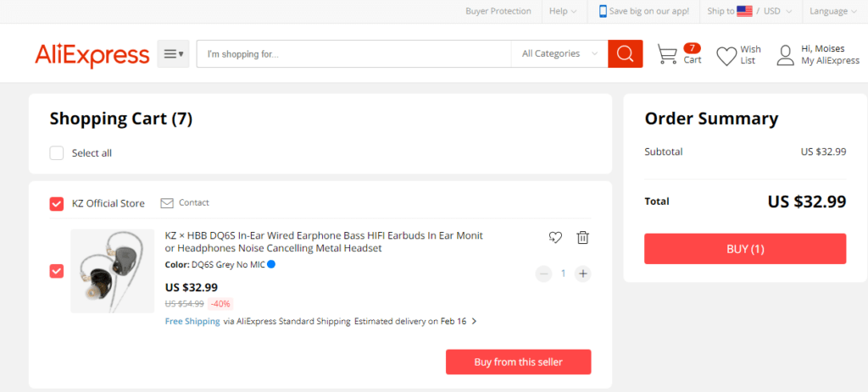Expand the Ship to / USD selector
Screen dimensions: 868x392
coord(749,11)
